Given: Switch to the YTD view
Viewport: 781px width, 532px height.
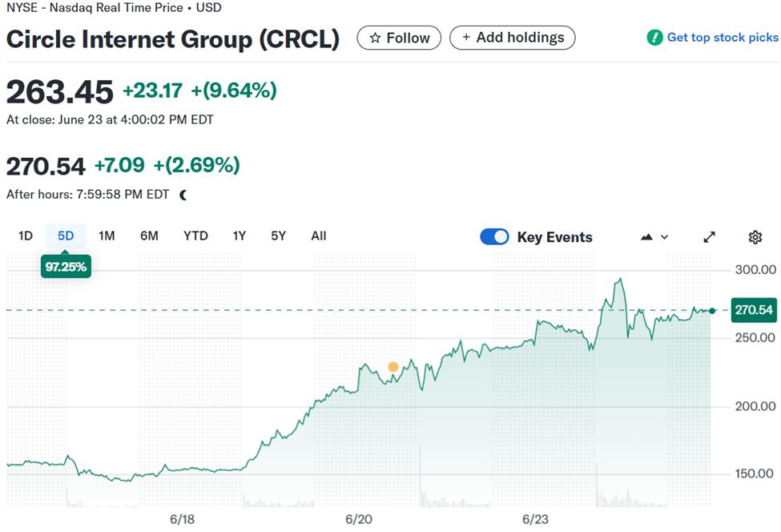Looking at the screenshot, I should click(x=196, y=236).
